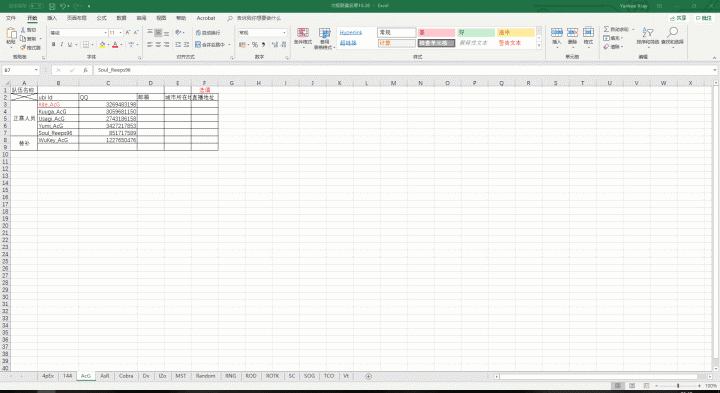Click the percent style icon
Screen dimensions: 720x393
coord(255,45)
